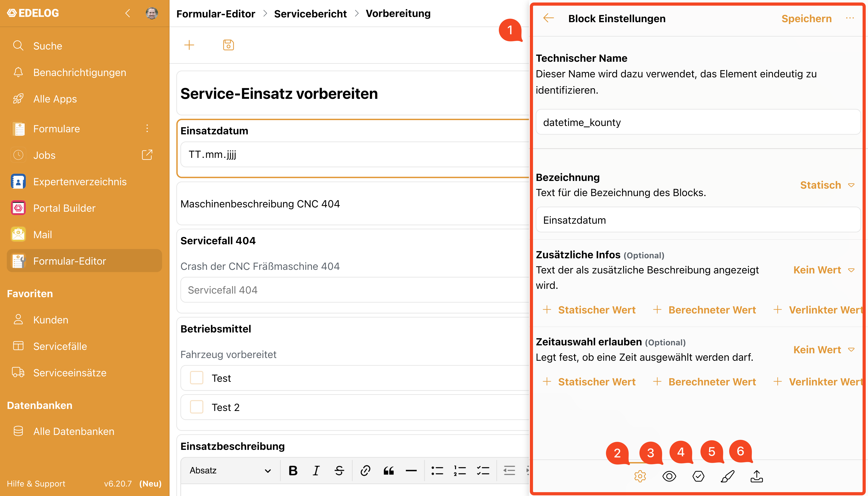This screenshot has height=496, width=868.
Task: Insert a link using the chain icon
Action: coord(365,470)
